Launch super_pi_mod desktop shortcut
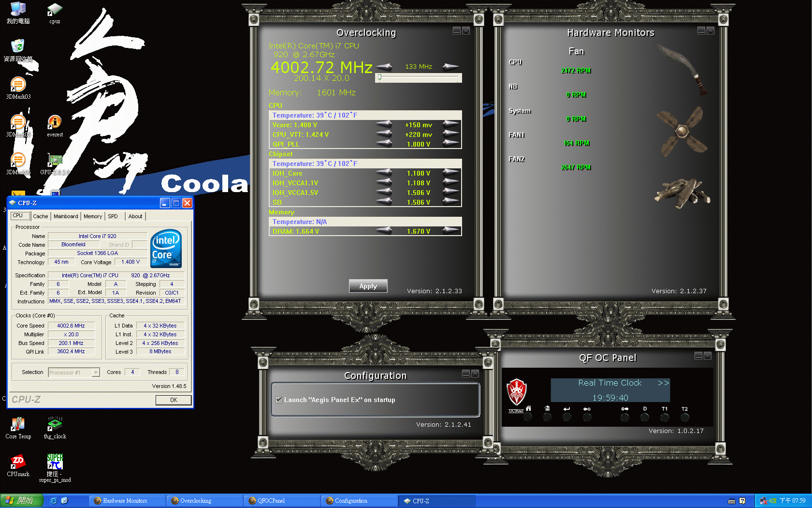 [x=55, y=468]
